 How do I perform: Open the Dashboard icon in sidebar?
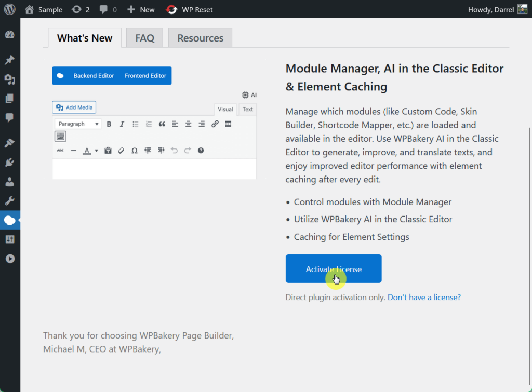tap(9, 34)
